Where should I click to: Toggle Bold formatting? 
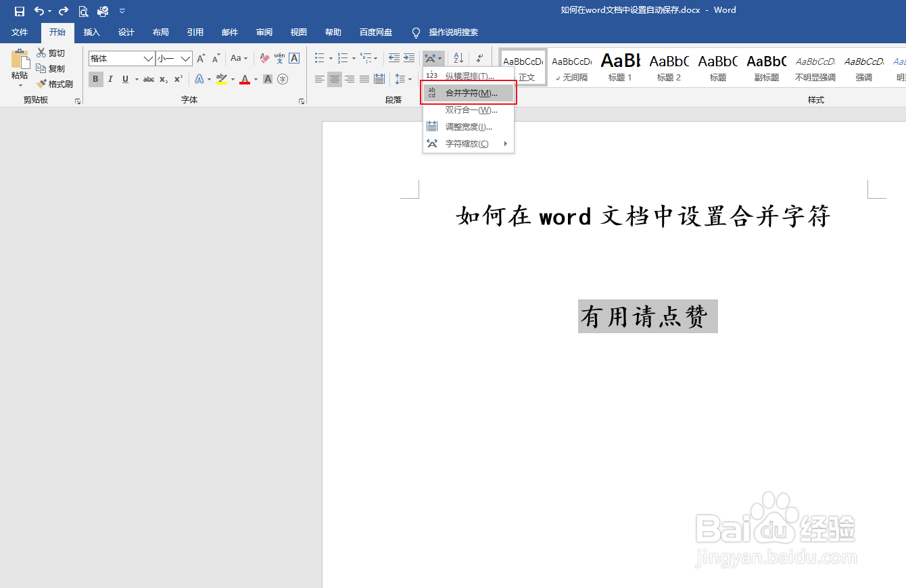coord(95,80)
